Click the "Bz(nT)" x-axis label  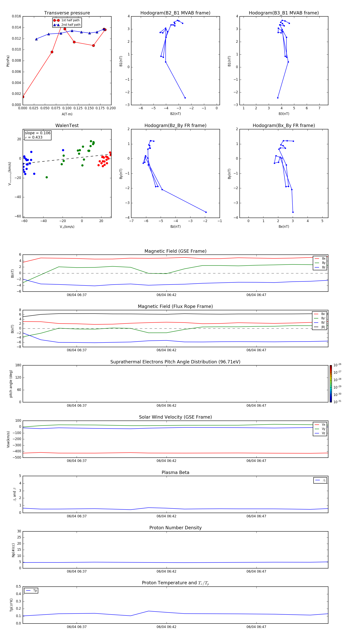point(175,227)
